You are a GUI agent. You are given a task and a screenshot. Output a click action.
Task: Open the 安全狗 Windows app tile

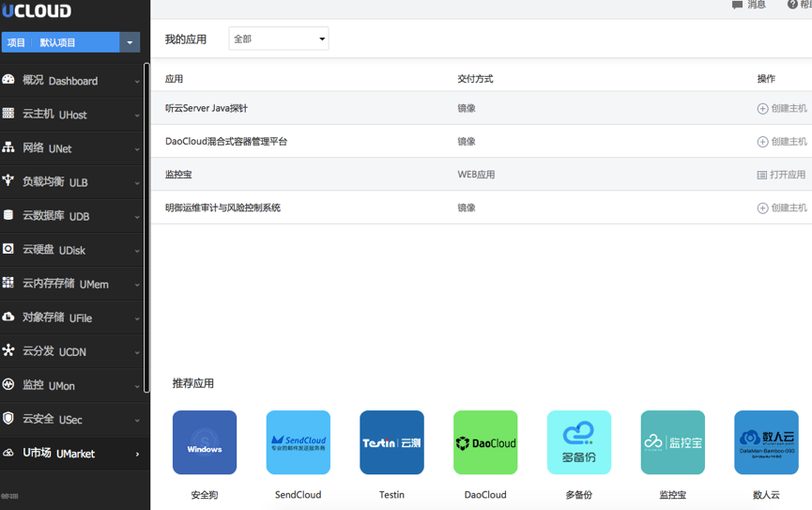pyautogui.click(x=205, y=442)
